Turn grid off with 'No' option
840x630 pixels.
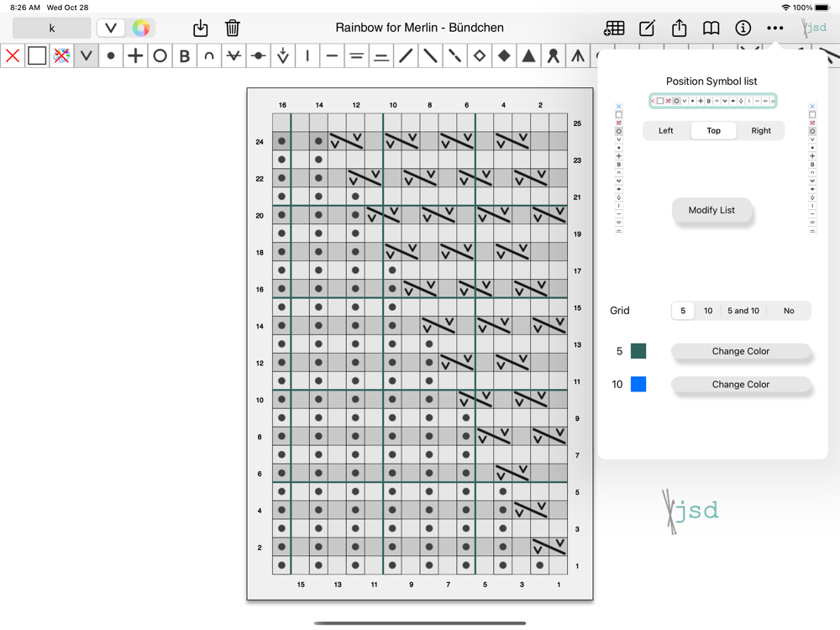click(x=789, y=311)
